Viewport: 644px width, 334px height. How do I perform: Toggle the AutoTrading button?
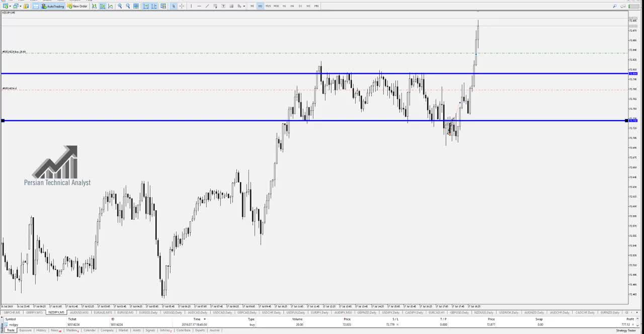(53, 6)
